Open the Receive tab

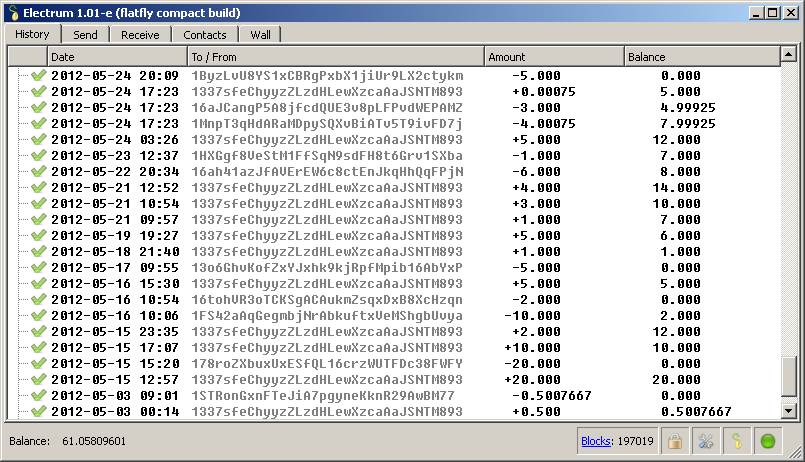coord(140,35)
